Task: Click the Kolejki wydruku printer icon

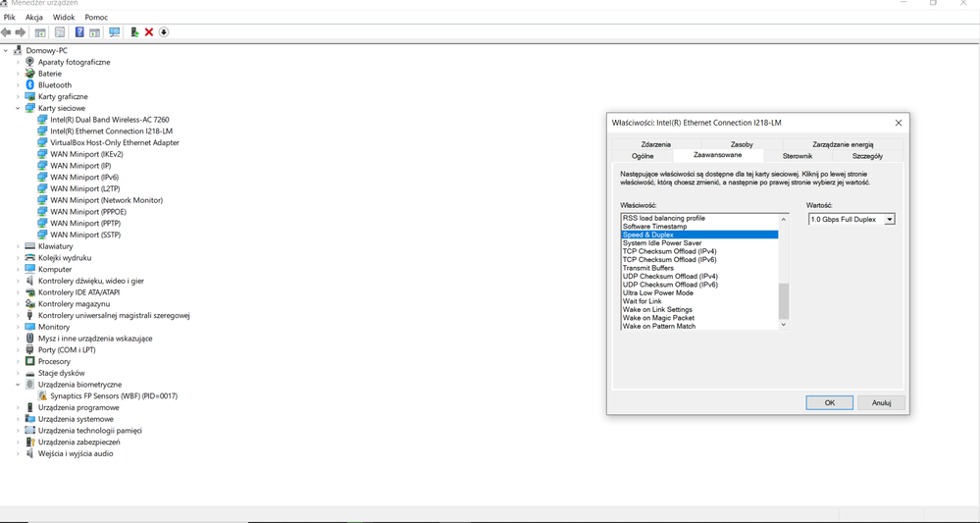Action: [x=29, y=257]
